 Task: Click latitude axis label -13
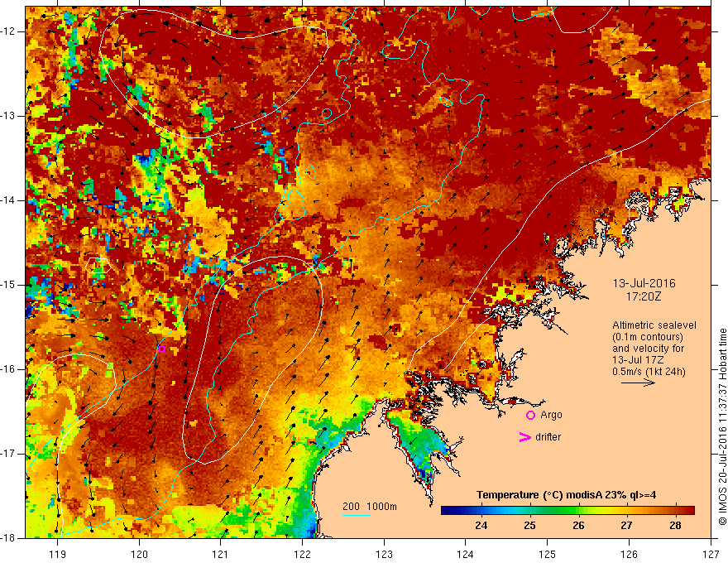pos(8,116)
